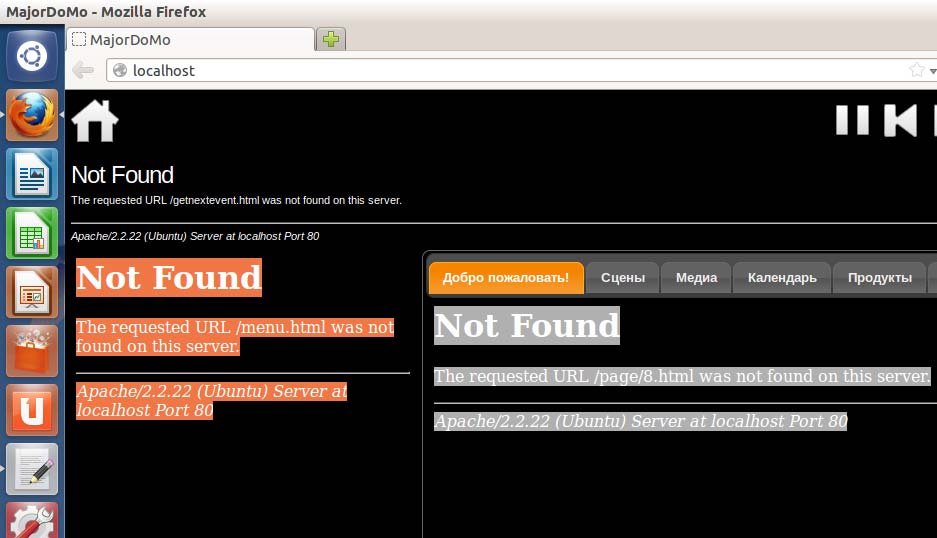Viewport: 937px width, 538px height.
Task: Select the MajorDoMo browser tab
Action: click(190, 39)
